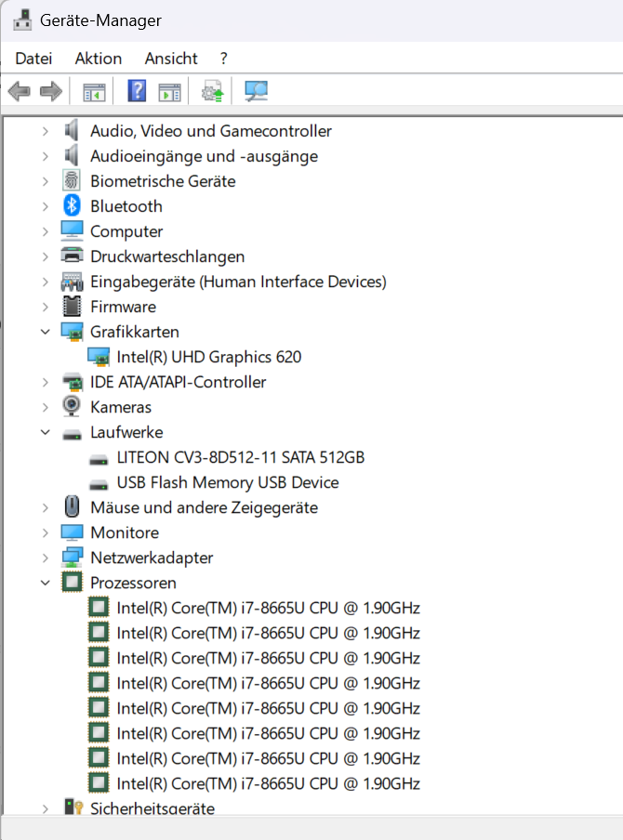Expand Mäuse und andere Zeigegeräte
Image resolution: width=623 pixels, height=840 pixels.
click(46, 507)
